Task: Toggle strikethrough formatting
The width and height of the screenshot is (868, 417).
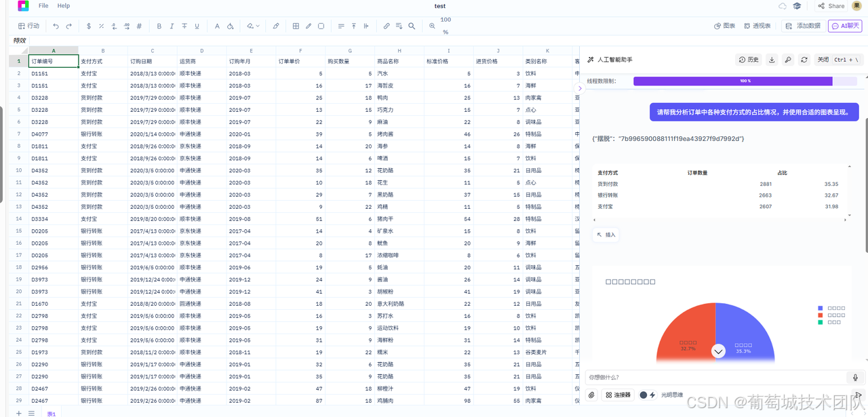Action: (x=184, y=26)
